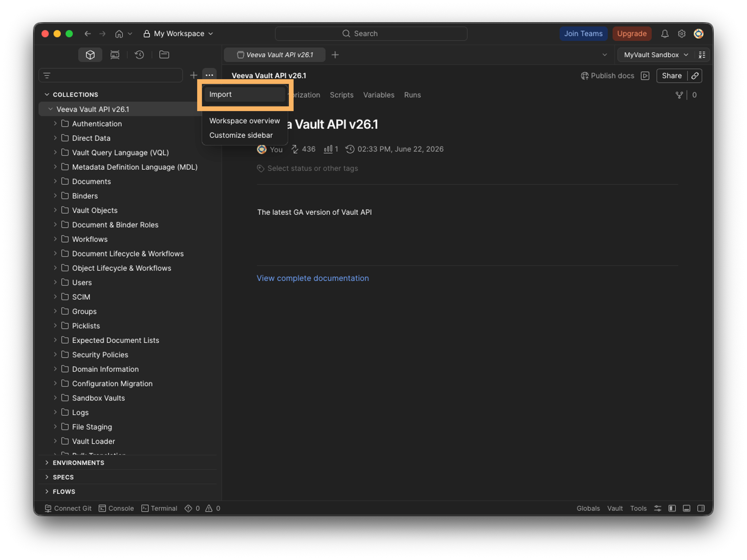The image size is (747, 560).
Task: Collapse the Veeva Vault API v26.1 collection
Action: (x=50, y=109)
